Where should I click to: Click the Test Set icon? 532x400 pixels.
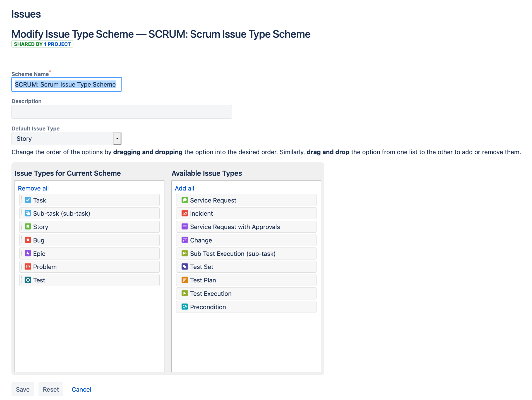[185, 266]
